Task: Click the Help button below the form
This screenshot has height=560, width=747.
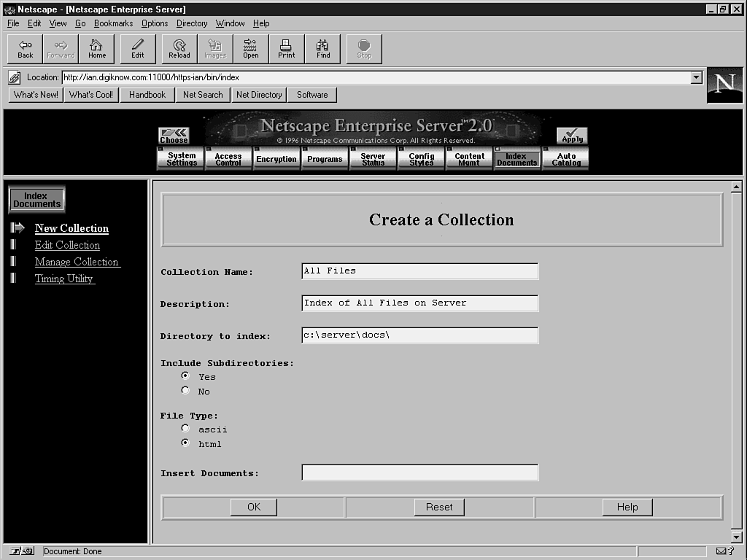Action: [627, 507]
